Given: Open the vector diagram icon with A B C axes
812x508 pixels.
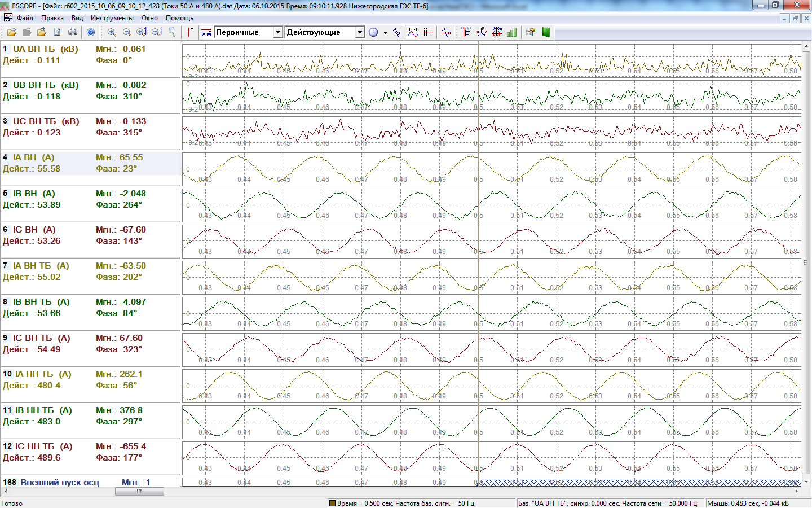Looking at the screenshot, I should 482,32.
